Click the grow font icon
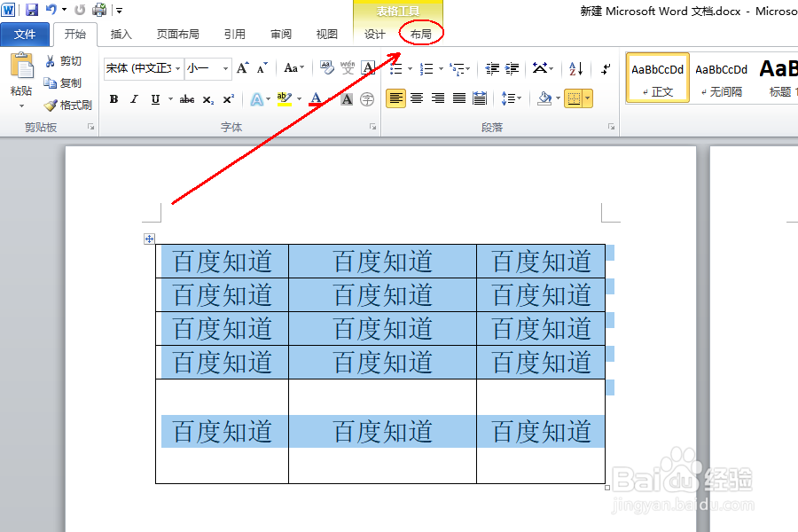 click(243, 68)
